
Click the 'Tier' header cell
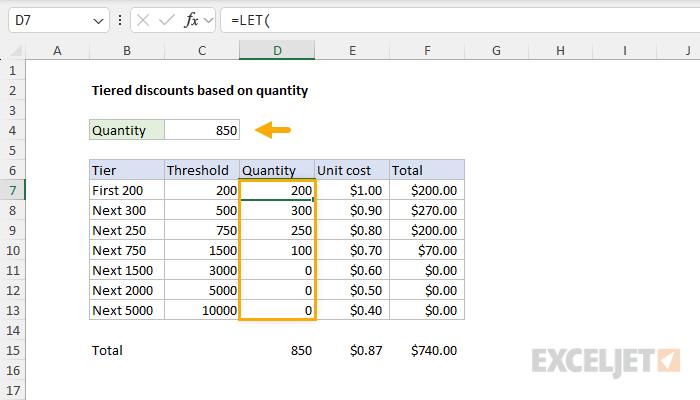coord(127,170)
